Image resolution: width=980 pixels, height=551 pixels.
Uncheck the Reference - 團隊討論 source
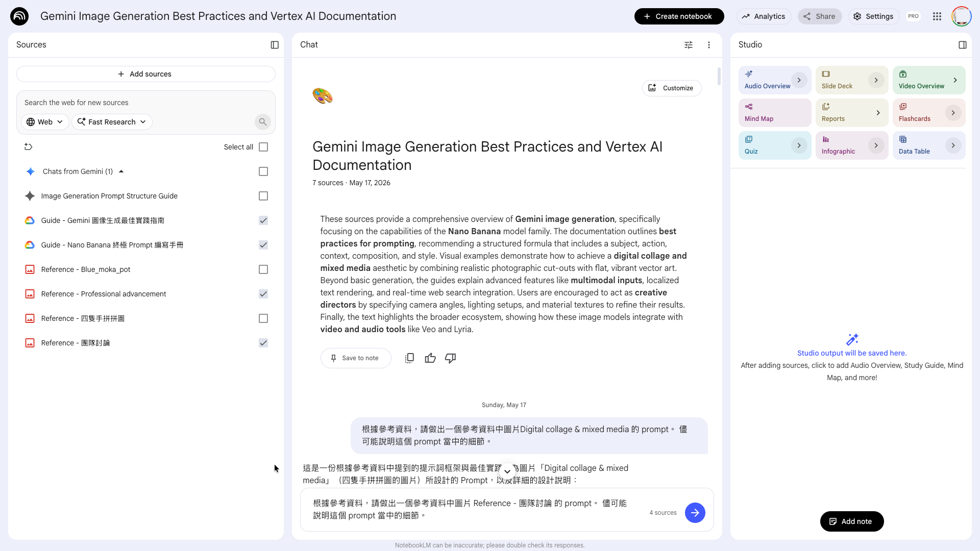tap(263, 343)
